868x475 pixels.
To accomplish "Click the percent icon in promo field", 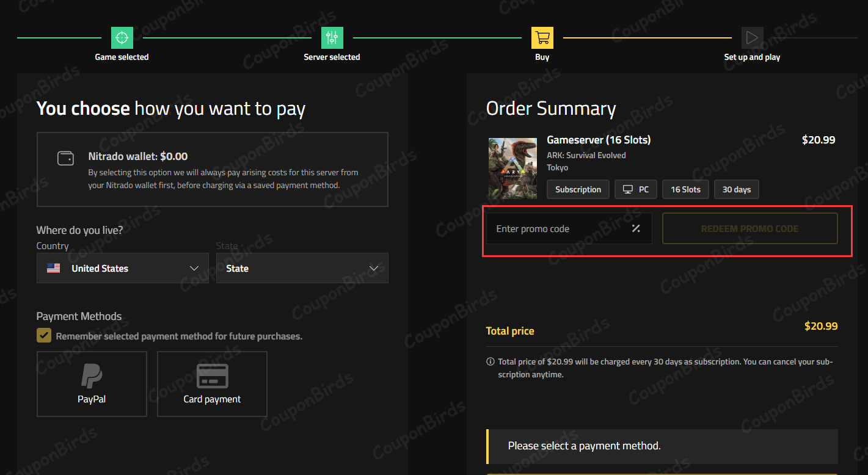I will (x=636, y=228).
